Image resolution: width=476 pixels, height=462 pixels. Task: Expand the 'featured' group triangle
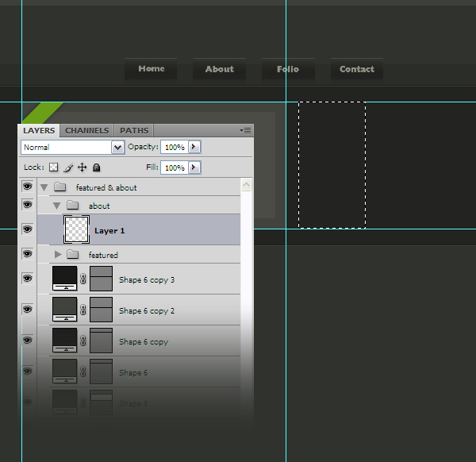coord(58,254)
